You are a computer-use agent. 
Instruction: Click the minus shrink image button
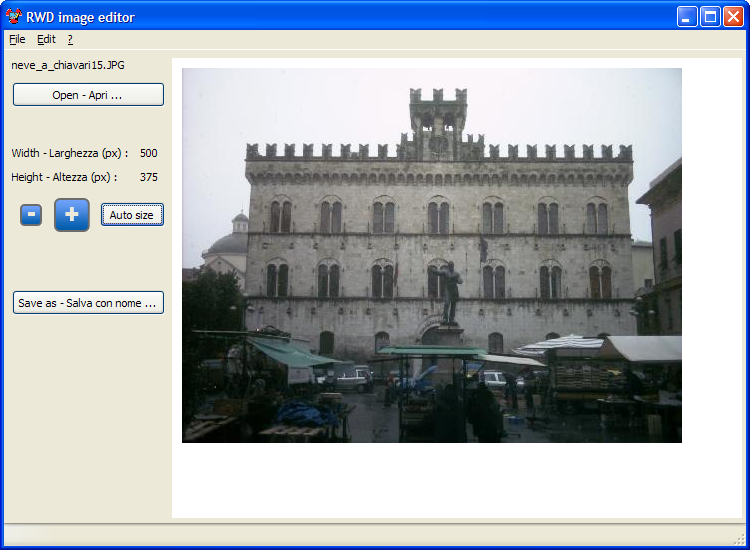point(31,215)
